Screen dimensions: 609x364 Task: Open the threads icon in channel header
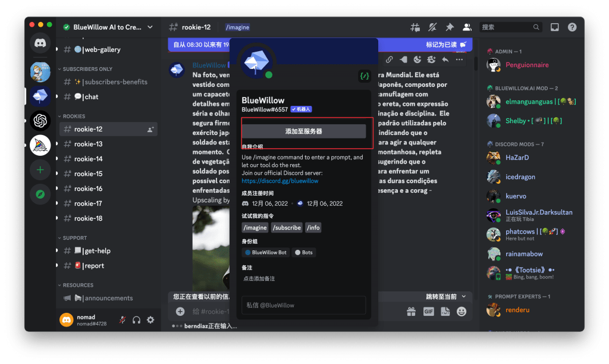[x=415, y=27]
